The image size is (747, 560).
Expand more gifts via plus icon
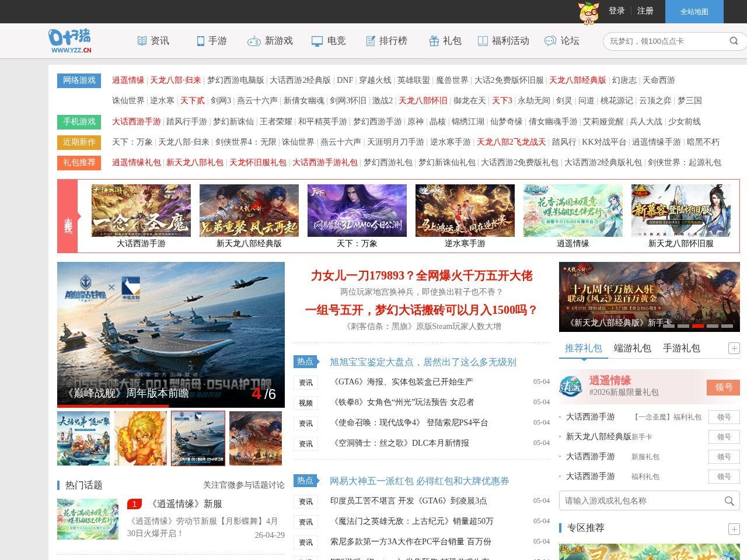click(x=734, y=348)
